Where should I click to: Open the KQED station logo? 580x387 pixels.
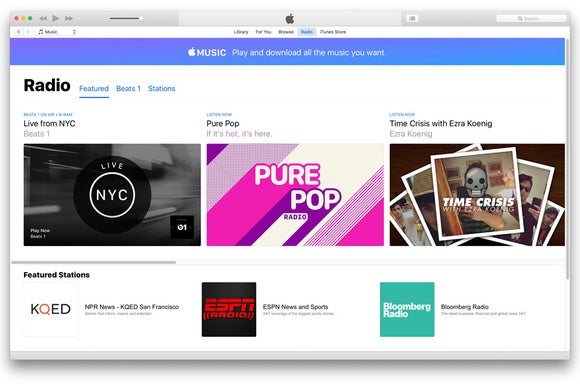pyautogui.click(x=51, y=309)
